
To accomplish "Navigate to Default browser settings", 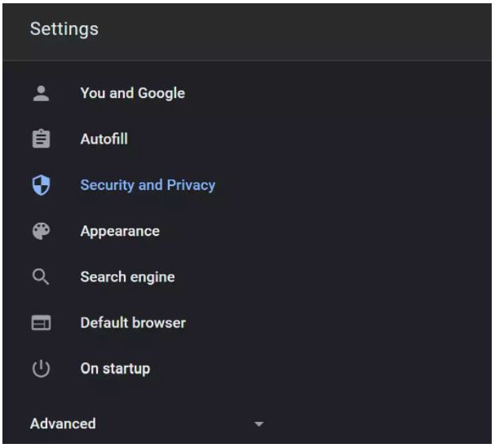I will pos(133,323).
